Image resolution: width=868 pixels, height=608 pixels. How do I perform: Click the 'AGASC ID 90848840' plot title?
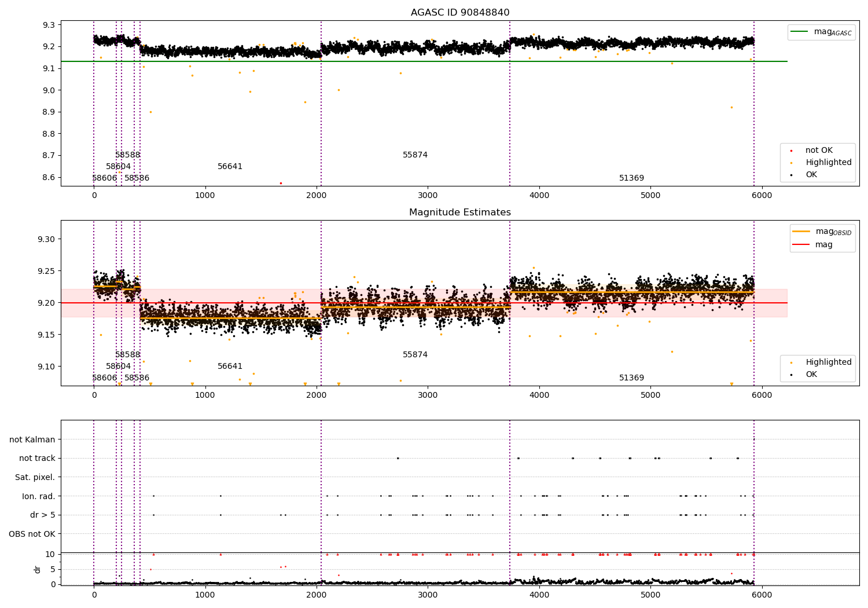460,13
